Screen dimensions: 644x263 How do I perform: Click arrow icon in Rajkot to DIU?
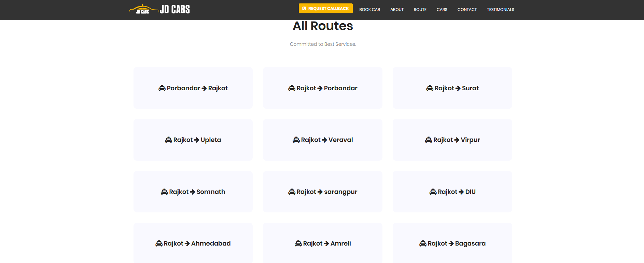pyautogui.click(x=461, y=192)
